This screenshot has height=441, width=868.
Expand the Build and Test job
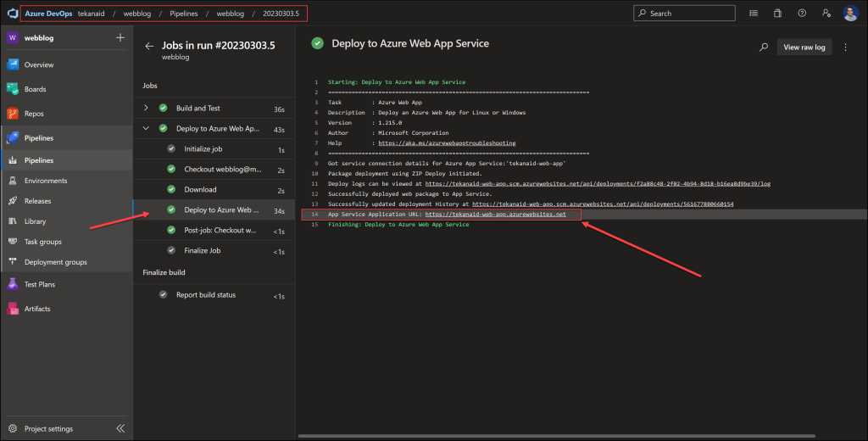[x=146, y=108]
